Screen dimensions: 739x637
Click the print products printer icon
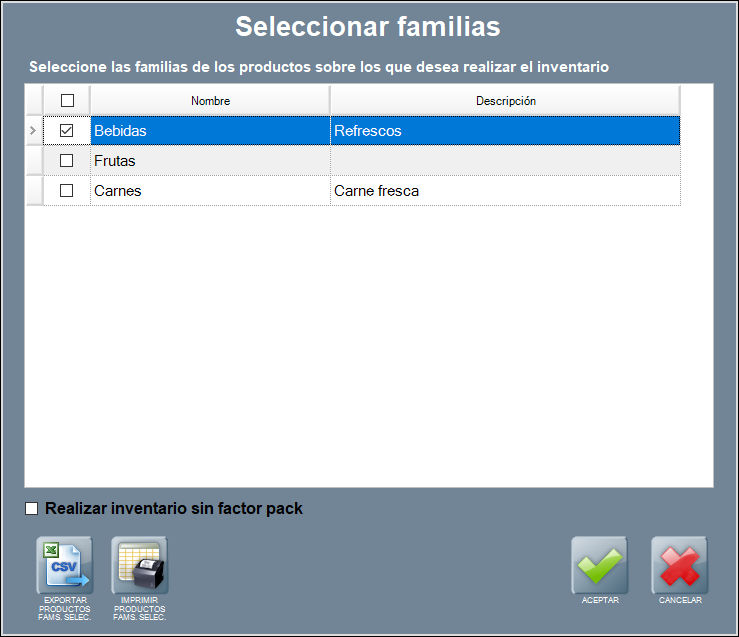pyautogui.click(x=140, y=566)
